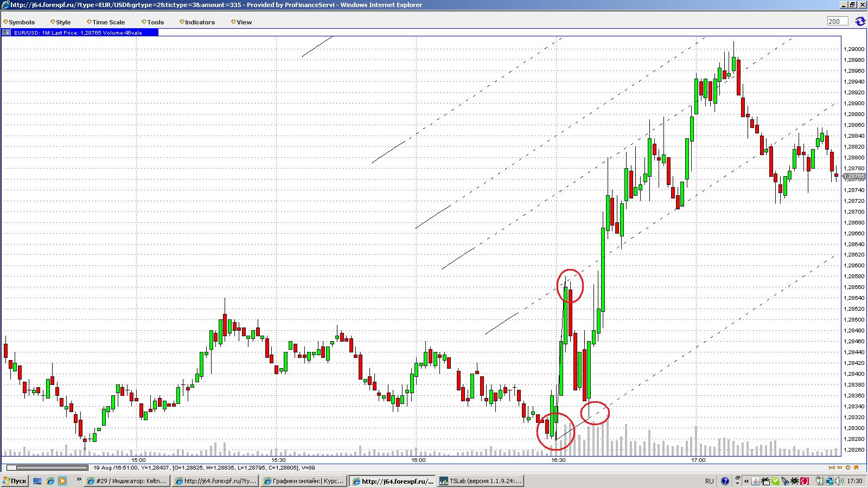Click the EUR/USD 1M Last Price header text
This screenshot has height=488, width=868.
coord(78,33)
